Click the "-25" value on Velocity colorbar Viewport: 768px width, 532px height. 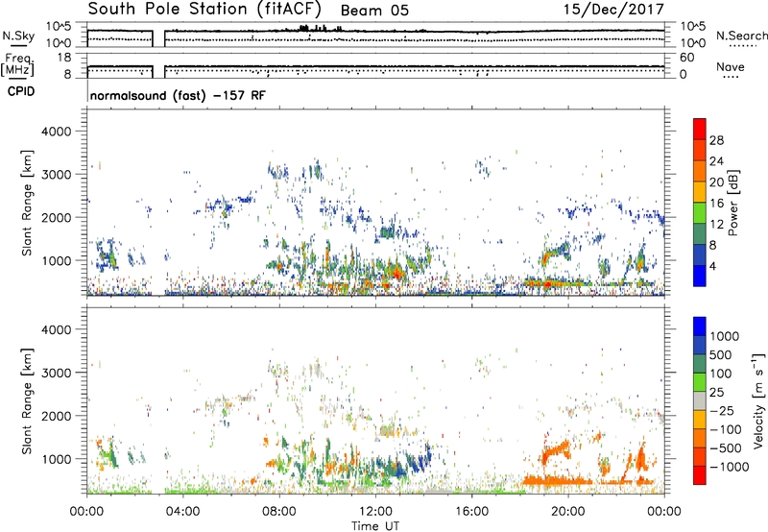722,411
